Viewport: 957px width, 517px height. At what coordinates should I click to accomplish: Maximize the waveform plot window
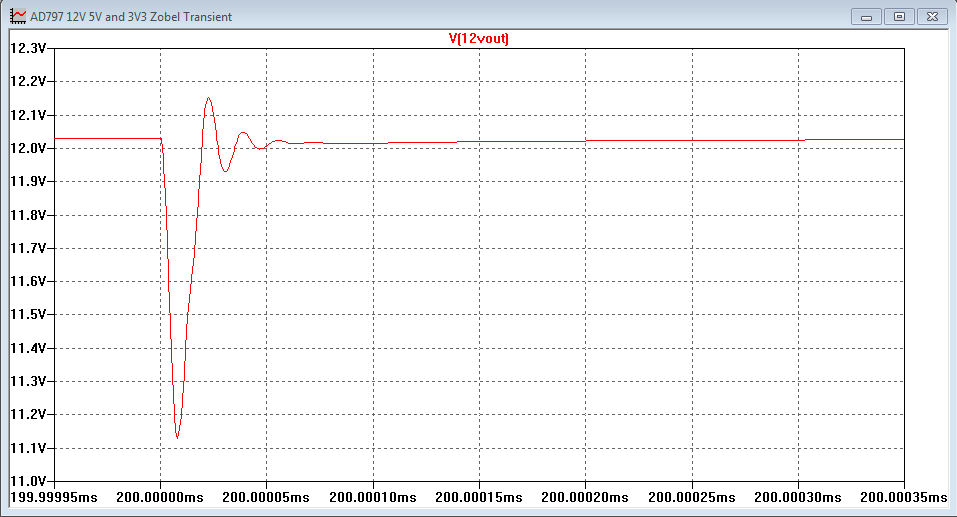[x=899, y=17]
